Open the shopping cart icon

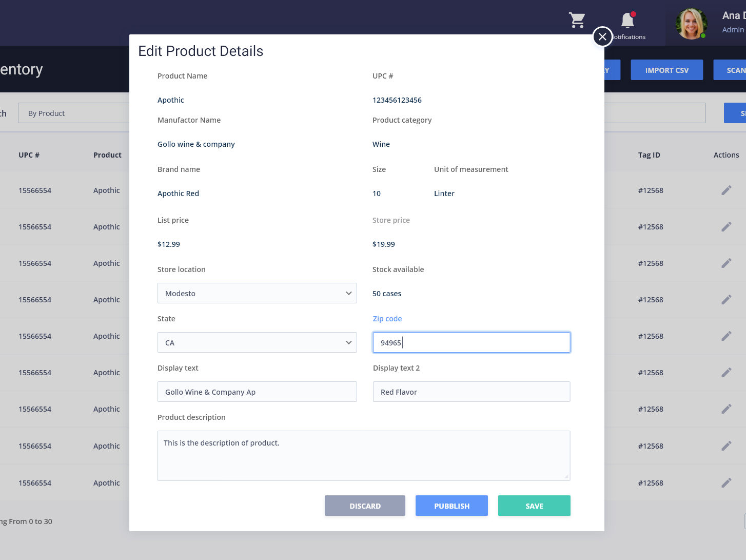(577, 21)
